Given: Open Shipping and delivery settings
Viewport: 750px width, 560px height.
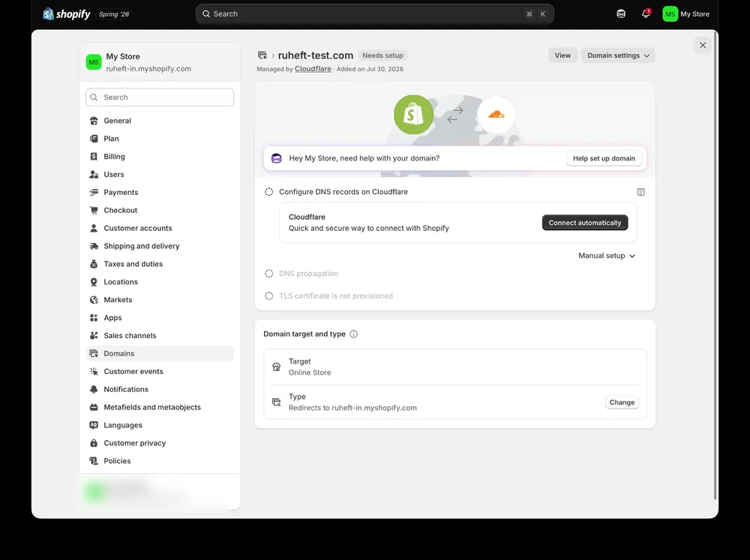Looking at the screenshot, I should [x=160, y=247].
